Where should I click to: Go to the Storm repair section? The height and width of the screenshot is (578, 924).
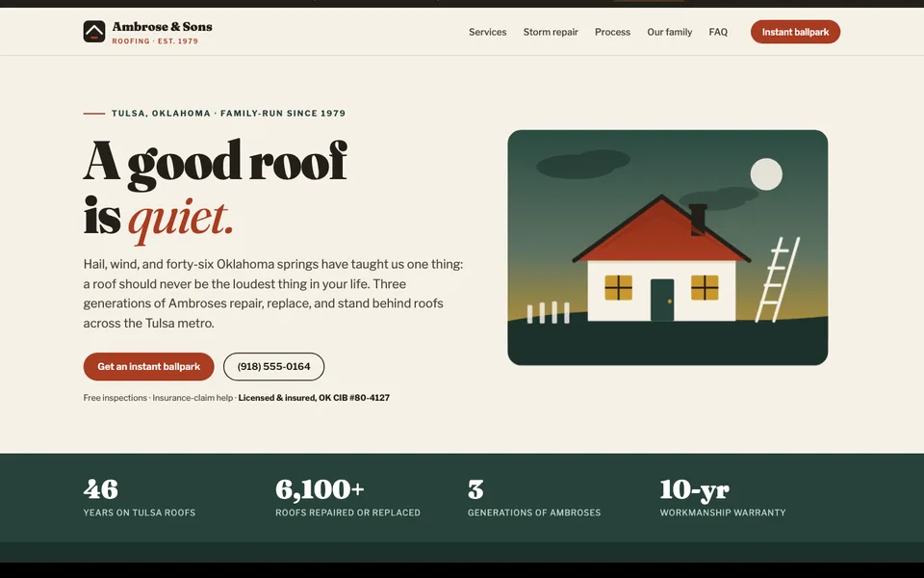click(551, 32)
